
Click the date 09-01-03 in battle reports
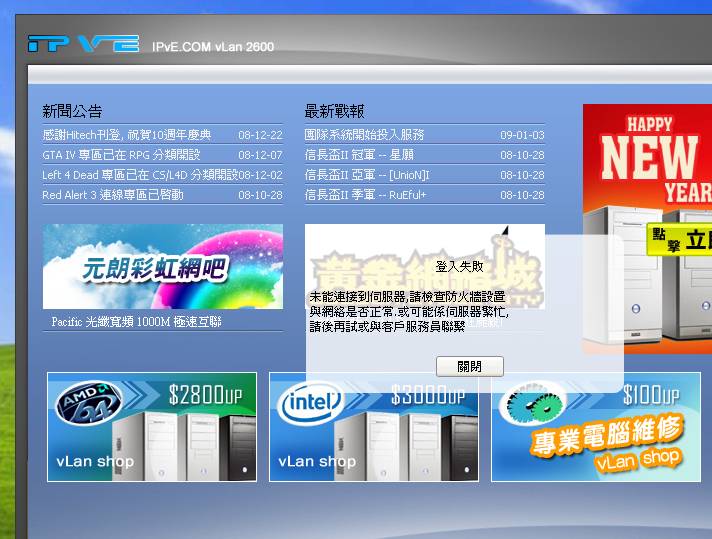[523, 135]
